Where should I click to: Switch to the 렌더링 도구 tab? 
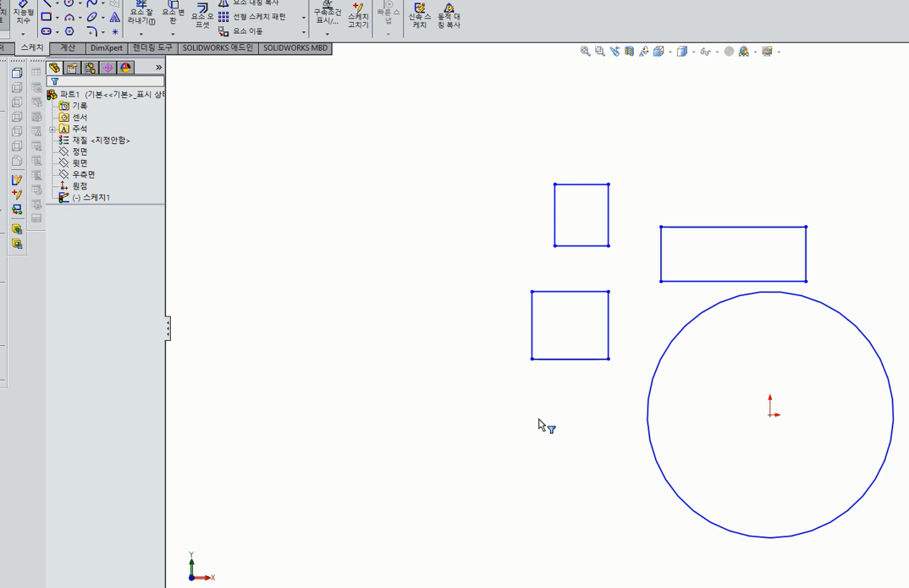tap(153, 48)
